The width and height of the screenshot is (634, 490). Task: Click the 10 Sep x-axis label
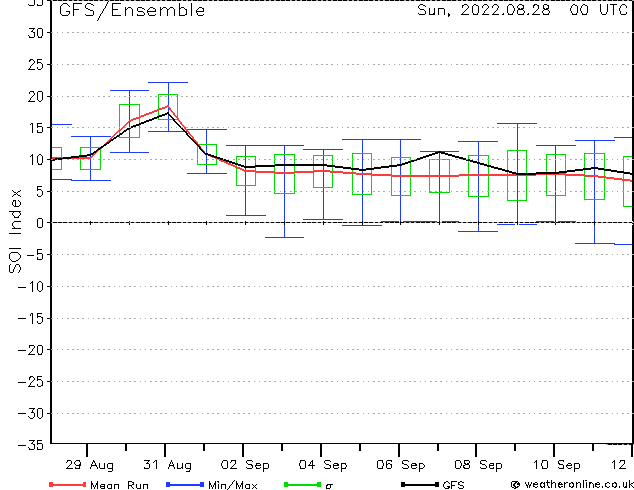coord(556,465)
